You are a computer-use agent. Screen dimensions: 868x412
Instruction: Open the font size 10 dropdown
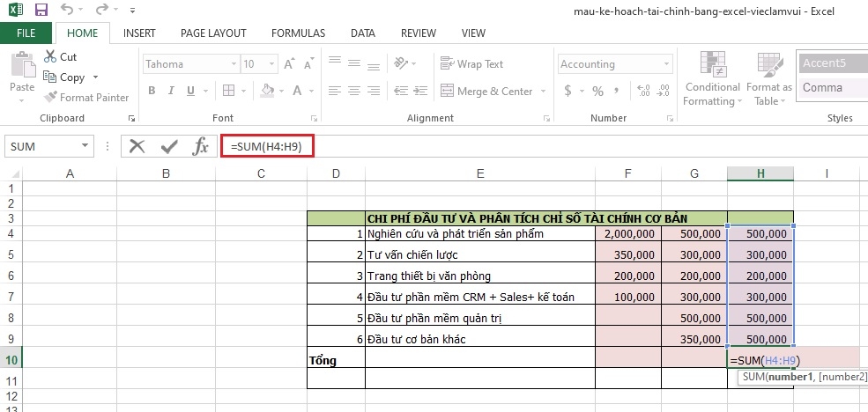click(271, 64)
